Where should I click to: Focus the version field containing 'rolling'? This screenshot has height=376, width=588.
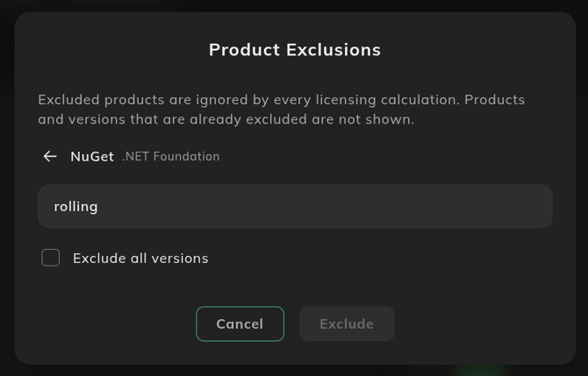295,206
